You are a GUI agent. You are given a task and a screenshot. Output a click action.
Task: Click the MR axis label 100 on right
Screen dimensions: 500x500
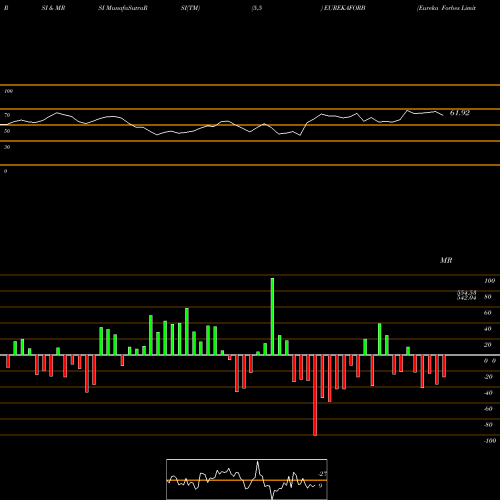(x=489, y=281)
